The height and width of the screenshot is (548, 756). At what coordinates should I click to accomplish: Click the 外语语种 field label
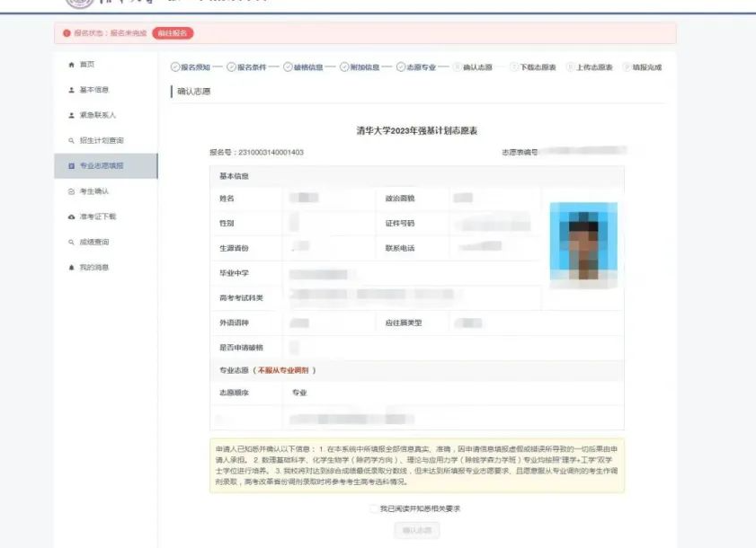235,323
